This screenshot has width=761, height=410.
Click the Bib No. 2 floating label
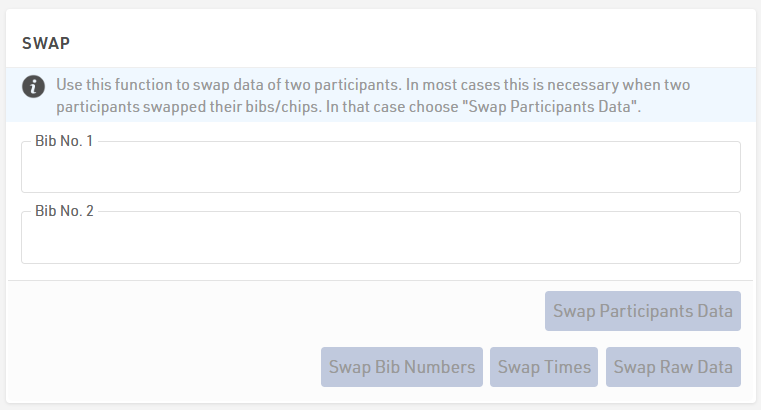(64, 211)
